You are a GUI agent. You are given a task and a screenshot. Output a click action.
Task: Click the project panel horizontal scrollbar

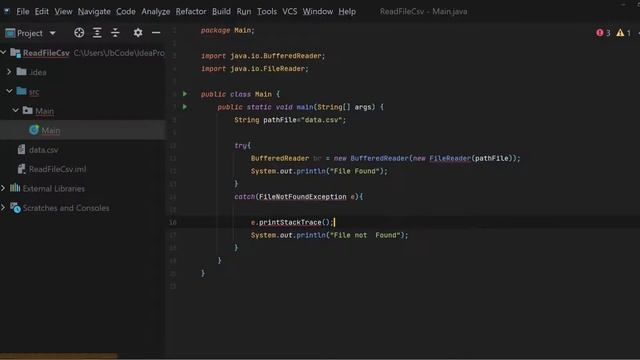(x=59, y=356)
